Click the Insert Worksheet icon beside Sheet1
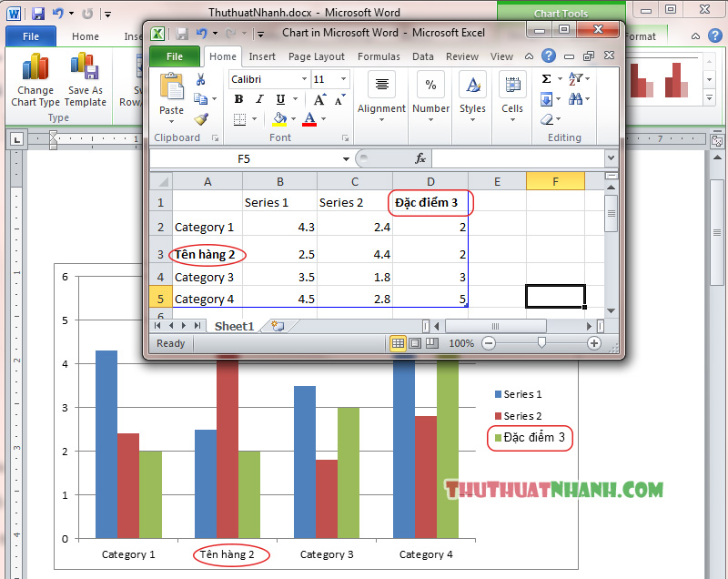Image resolution: width=728 pixels, height=579 pixels. (x=278, y=326)
